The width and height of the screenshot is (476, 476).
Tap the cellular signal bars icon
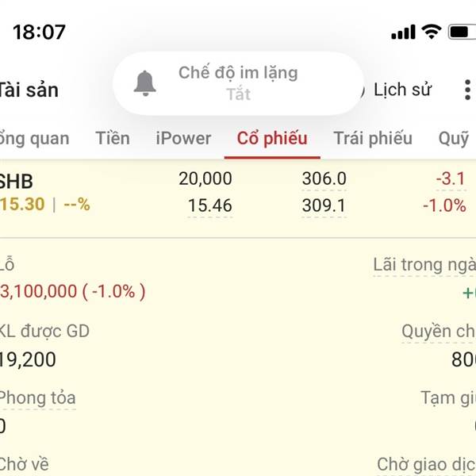(404, 33)
